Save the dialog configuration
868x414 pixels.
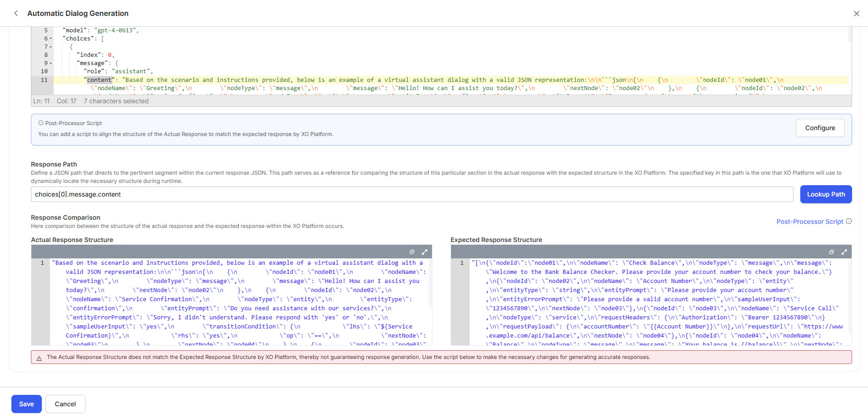pyautogui.click(x=26, y=404)
